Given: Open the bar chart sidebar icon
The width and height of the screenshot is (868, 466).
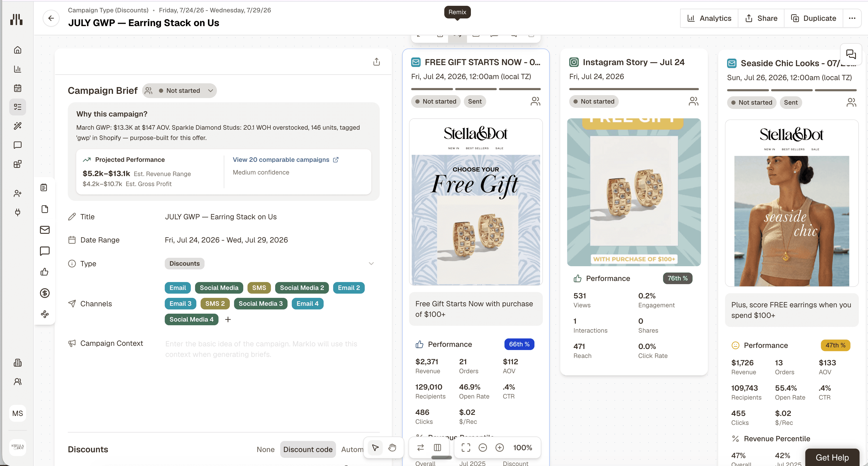Looking at the screenshot, I should pos(17,69).
